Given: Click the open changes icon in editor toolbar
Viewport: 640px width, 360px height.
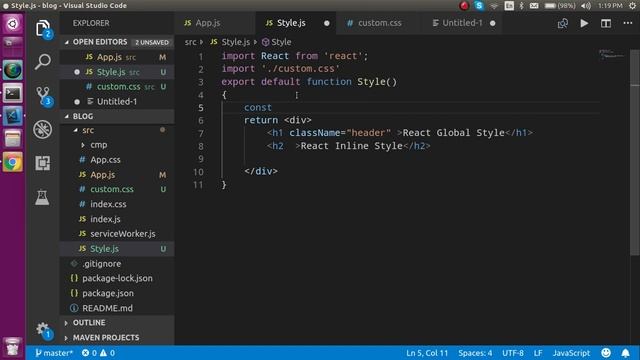Looking at the screenshot, I should click(x=562, y=23).
